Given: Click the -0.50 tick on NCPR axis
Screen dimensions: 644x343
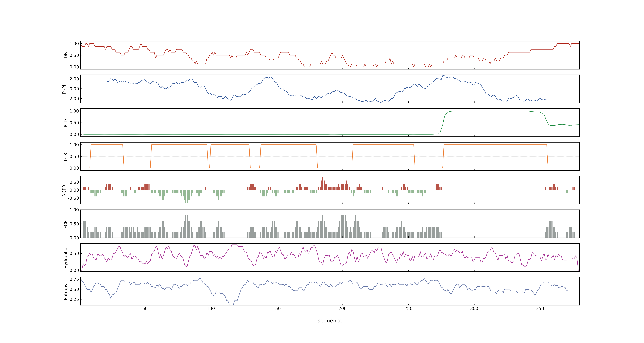Looking at the screenshot, I should [x=73, y=198].
